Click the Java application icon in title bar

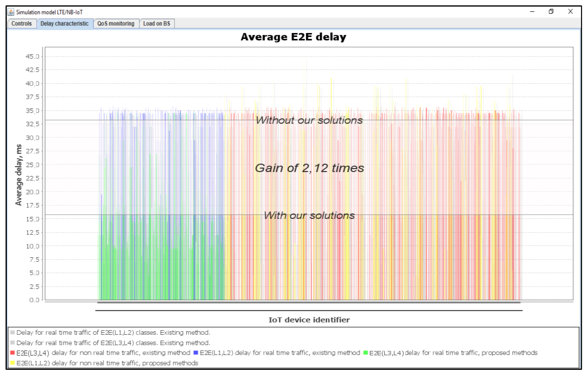pos(11,12)
